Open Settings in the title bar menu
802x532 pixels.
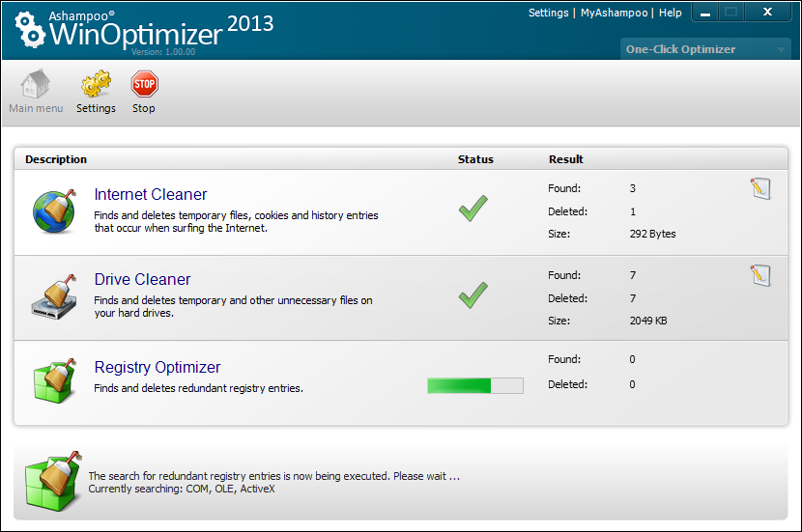pyautogui.click(x=548, y=13)
